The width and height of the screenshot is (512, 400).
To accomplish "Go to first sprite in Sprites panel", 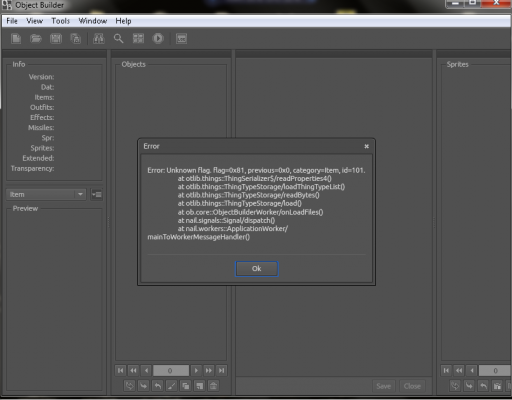I will [446, 370].
